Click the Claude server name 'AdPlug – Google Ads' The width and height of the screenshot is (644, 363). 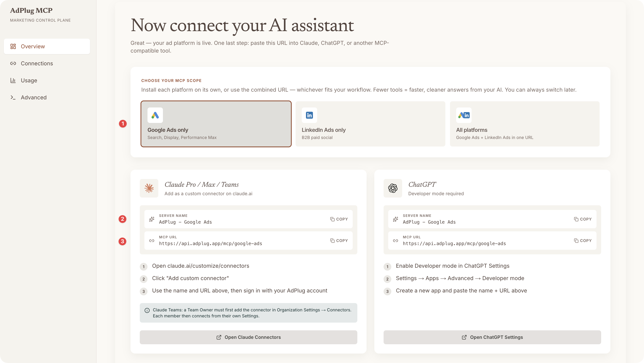(185, 222)
